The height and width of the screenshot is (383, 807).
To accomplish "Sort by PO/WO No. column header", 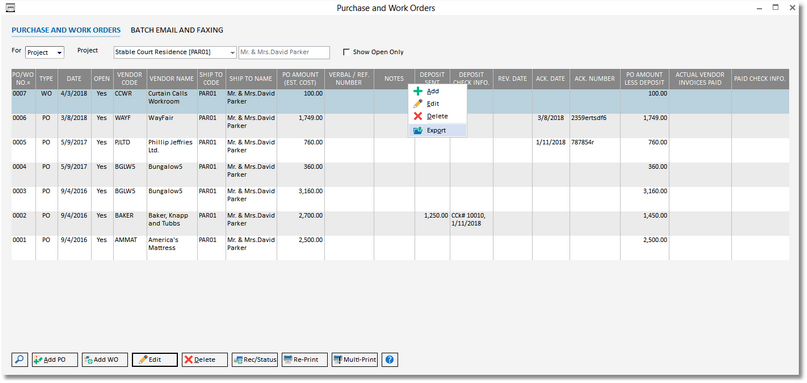I will 23,79.
